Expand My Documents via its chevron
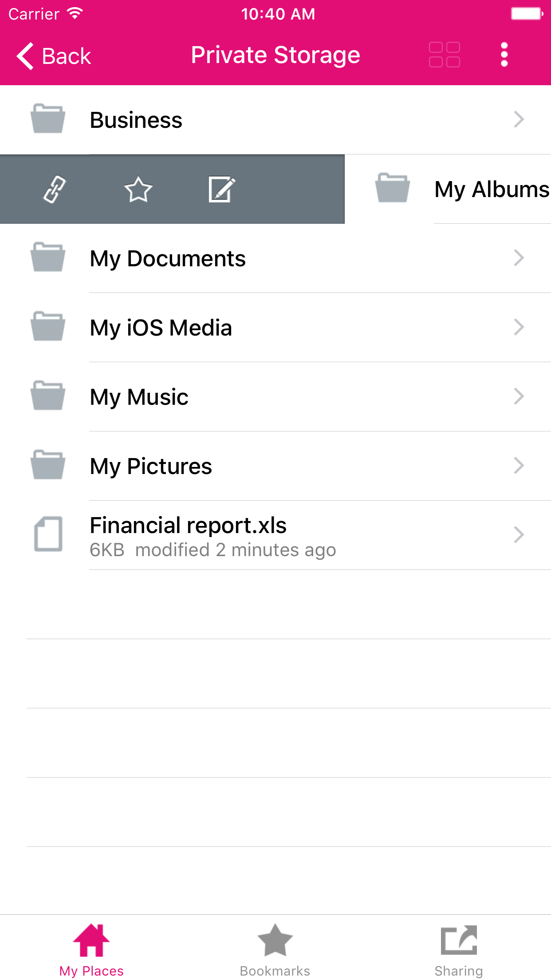The image size is (551, 980). 519,258
